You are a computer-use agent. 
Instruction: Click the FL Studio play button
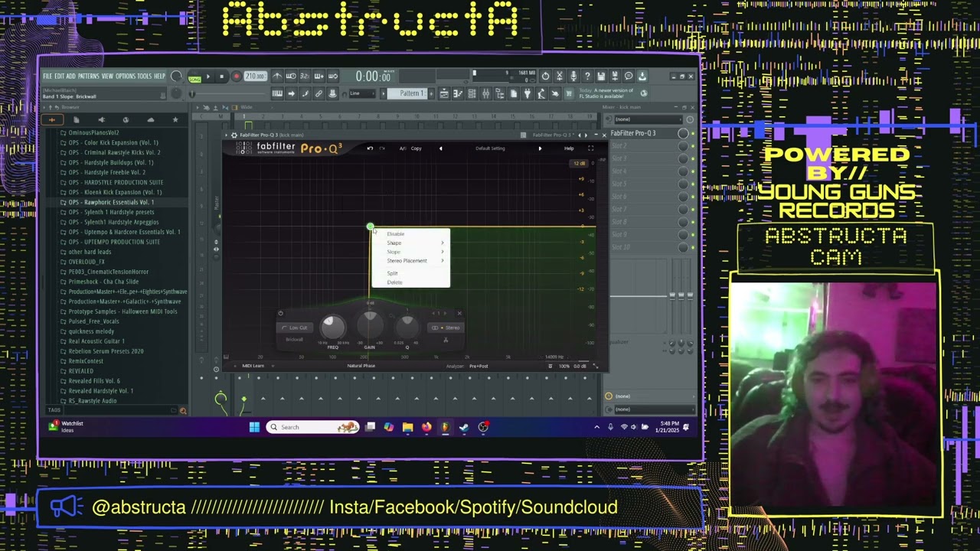coord(207,77)
